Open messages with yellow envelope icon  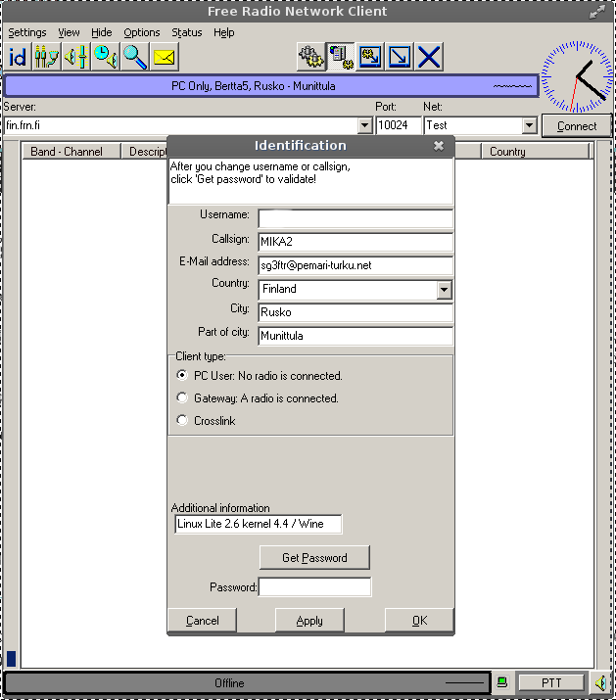pos(165,57)
